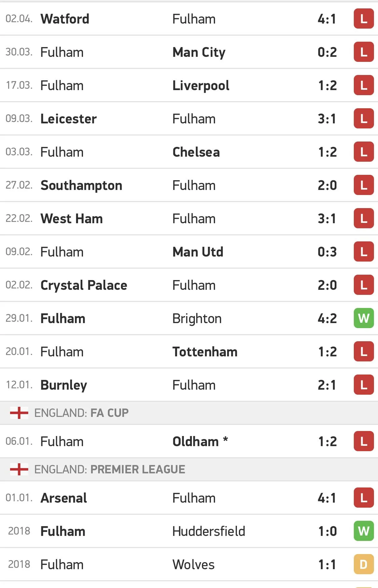Click the Chelsea team name
Image resolution: width=378 pixels, height=588 pixels.
click(x=196, y=152)
